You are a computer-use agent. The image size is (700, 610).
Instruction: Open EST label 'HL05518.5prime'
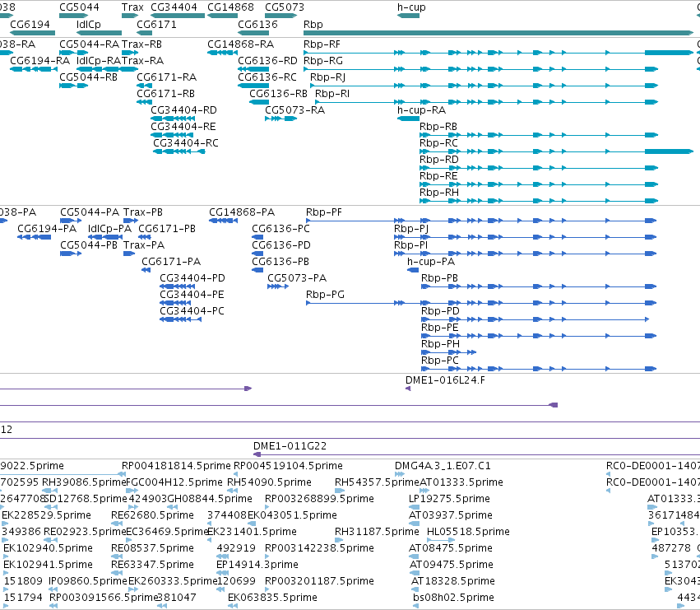[x=468, y=533]
